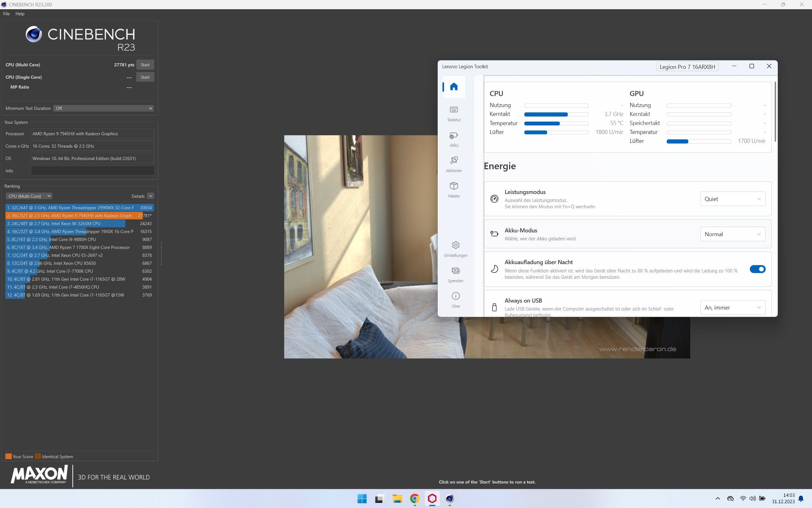Show hidden system tray icons
This screenshot has width=812, height=508.
click(x=717, y=498)
